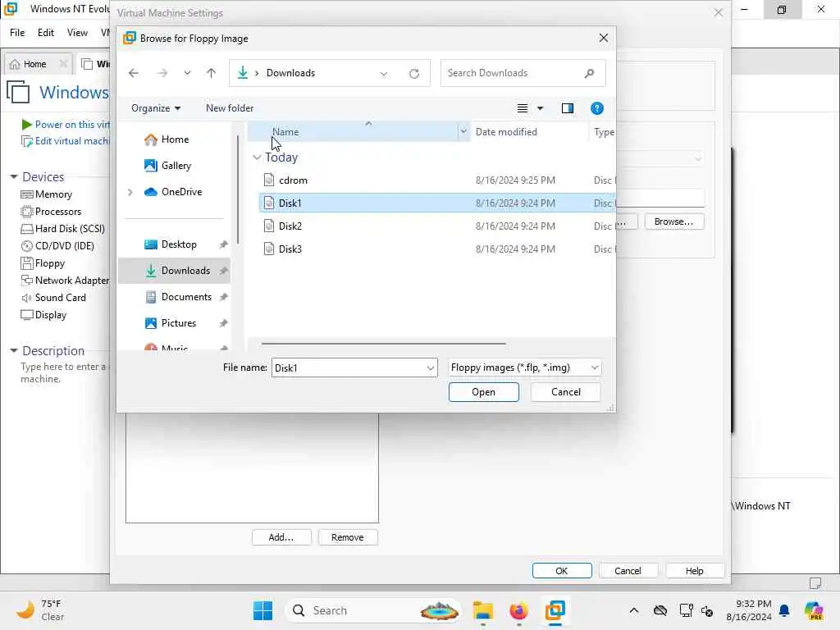The height and width of the screenshot is (630, 840).
Task: Open the Floppy images file type dropdown
Action: 524,367
